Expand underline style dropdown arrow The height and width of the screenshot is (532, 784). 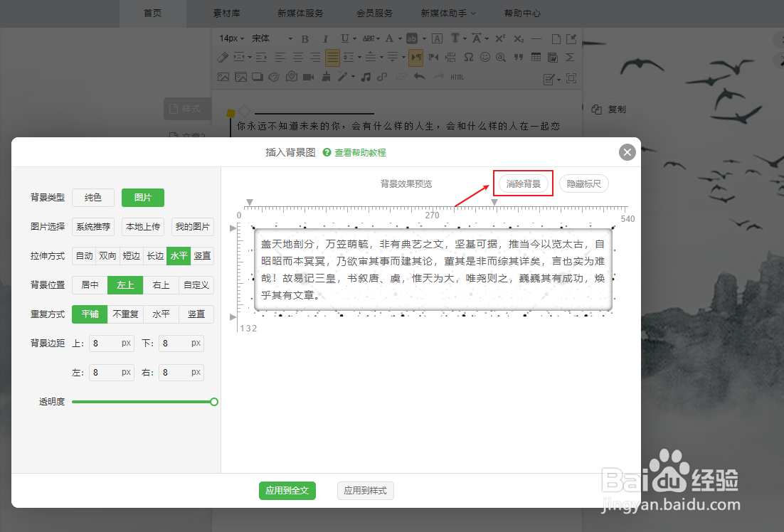coord(354,39)
